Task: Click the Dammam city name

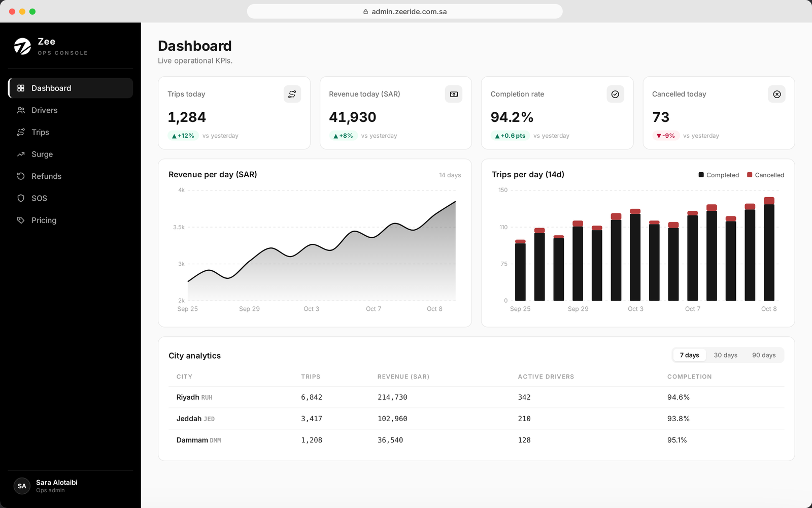Action: click(192, 440)
